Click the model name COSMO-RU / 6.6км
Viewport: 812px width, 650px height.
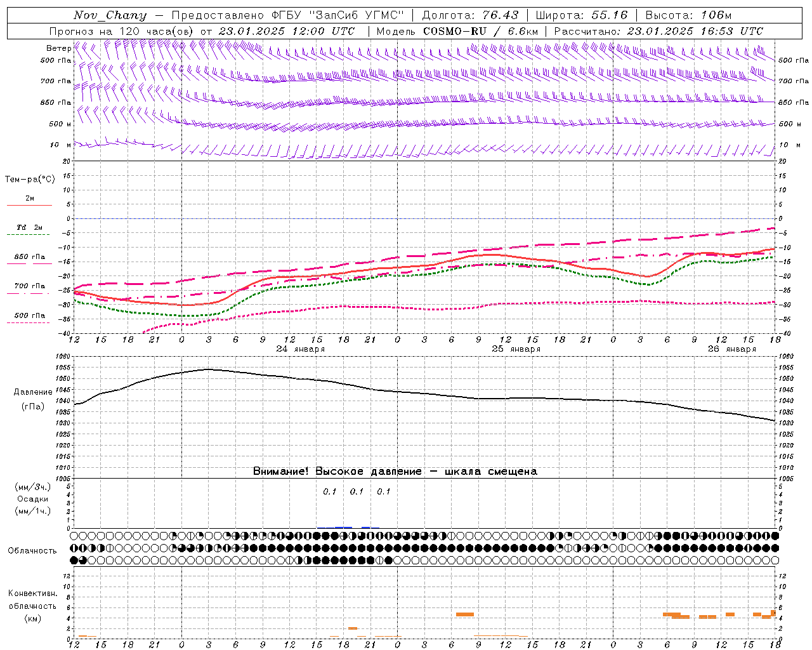481,31
